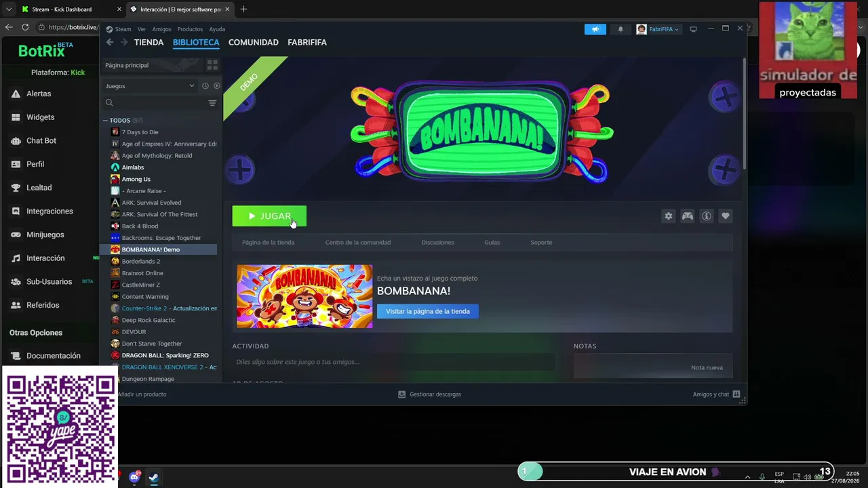Select Among Us in the game list
The width and height of the screenshot is (868, 488).
point(136,179)
